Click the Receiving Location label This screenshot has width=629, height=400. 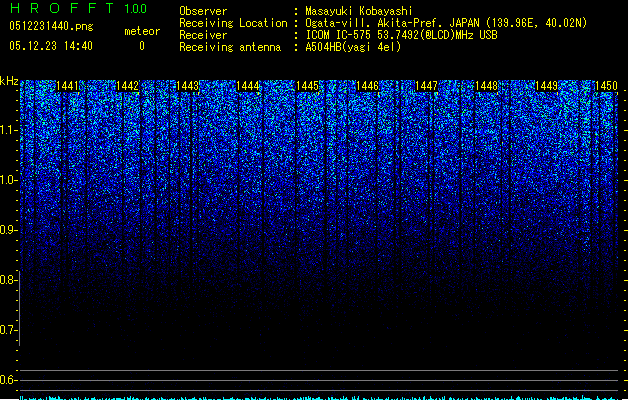233,23
